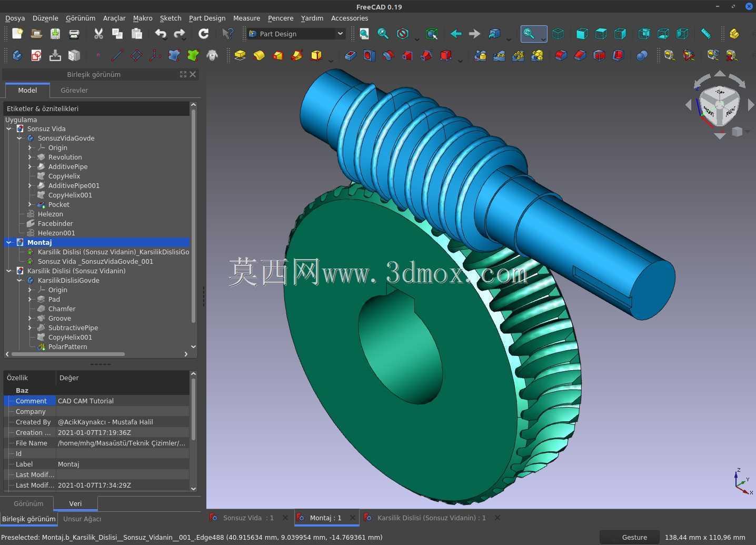The image size is (756, 545).
Task: Open the Dosya menu
Action: point(15,18)
